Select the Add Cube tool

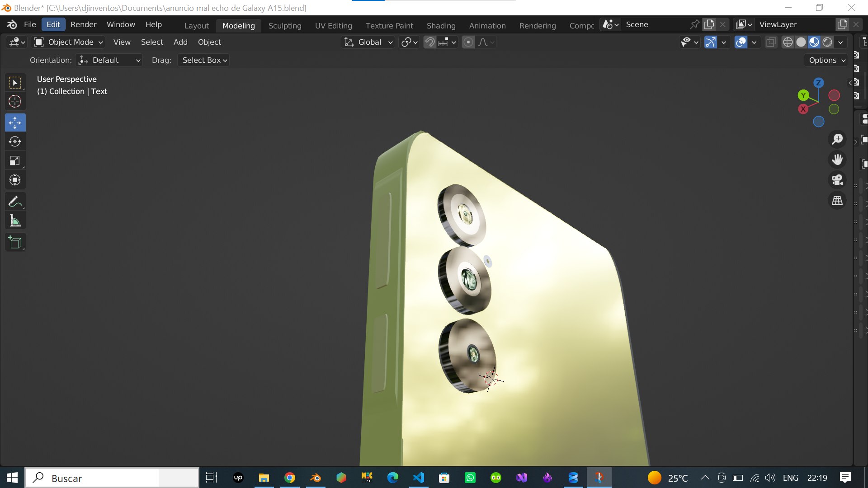click(x=15, y=242)
